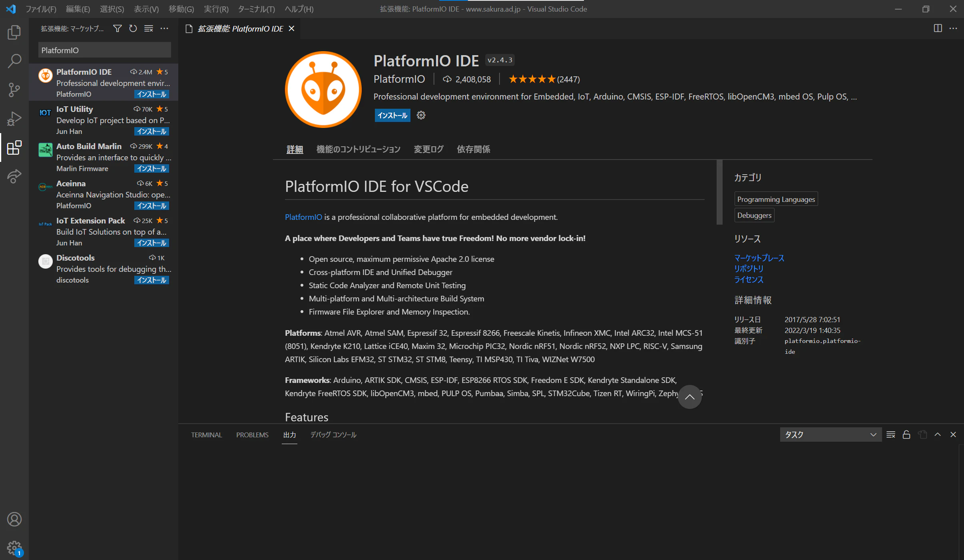Click the PlatformIO link in description
Image resolution: width=964 pixels, height=560 pixels.
point(303,217)
